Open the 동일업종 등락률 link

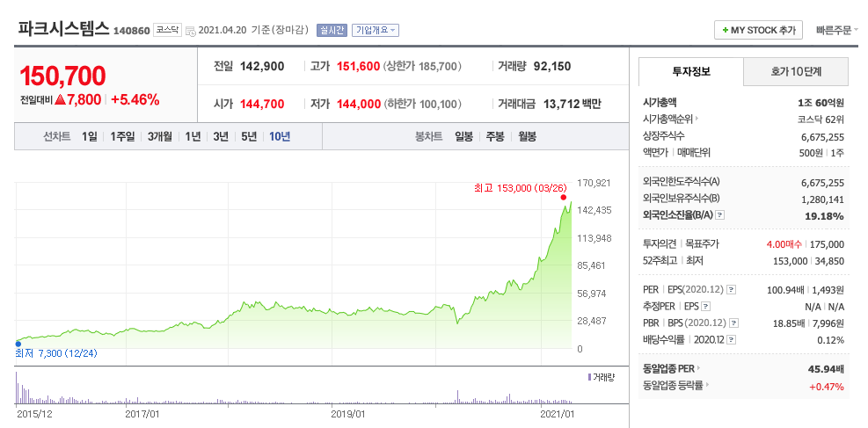(676, 386)
